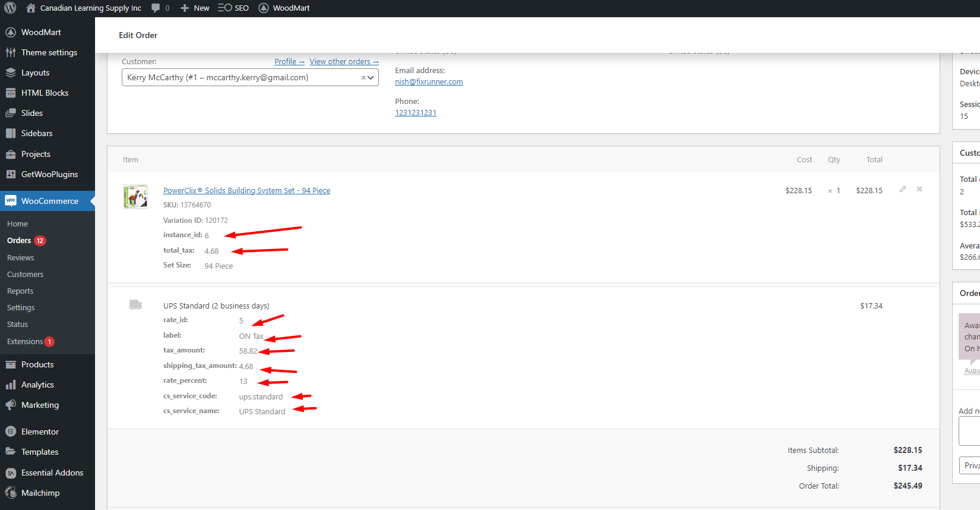Viewport: 980px width, 510px height.
Task: Click the Item column header
Action: coord(131,160)
